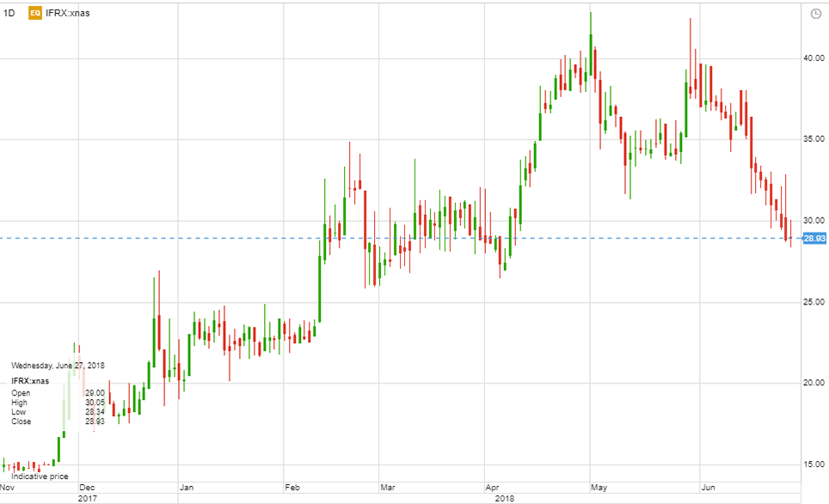The height and width of the screenshot is (504, 829).
Task: Click the 20.00 price axis label
Action: pos(814,383)
